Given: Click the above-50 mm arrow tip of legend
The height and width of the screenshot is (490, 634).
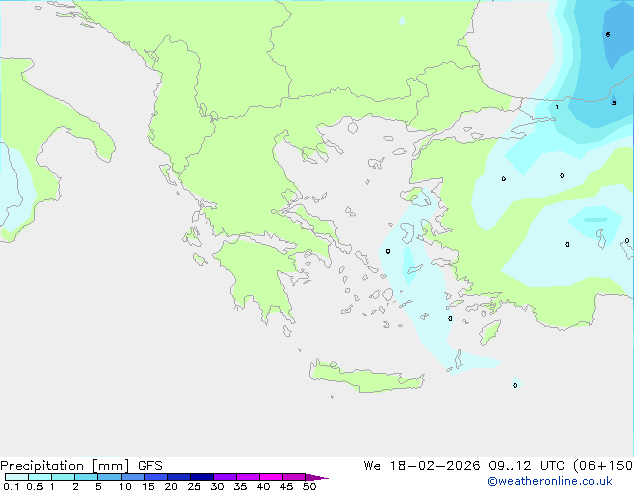Looking at the screenshot, I should (x=317, y=477).
